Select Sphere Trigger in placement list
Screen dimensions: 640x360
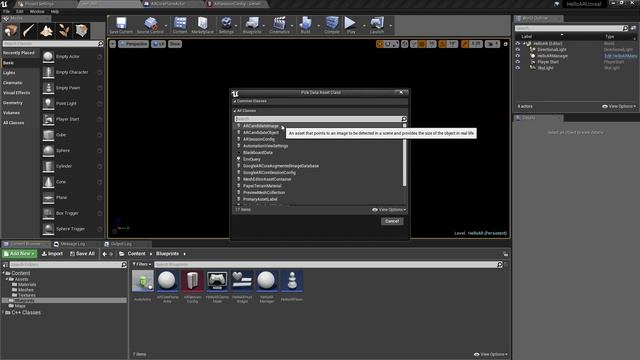click(72, 229)
